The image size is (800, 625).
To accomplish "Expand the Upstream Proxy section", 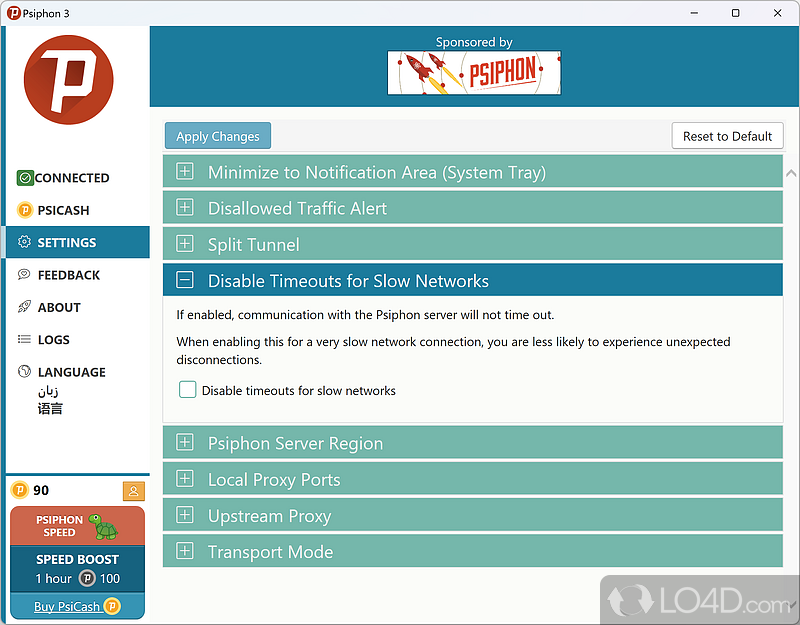I will (x=185, y=516).
